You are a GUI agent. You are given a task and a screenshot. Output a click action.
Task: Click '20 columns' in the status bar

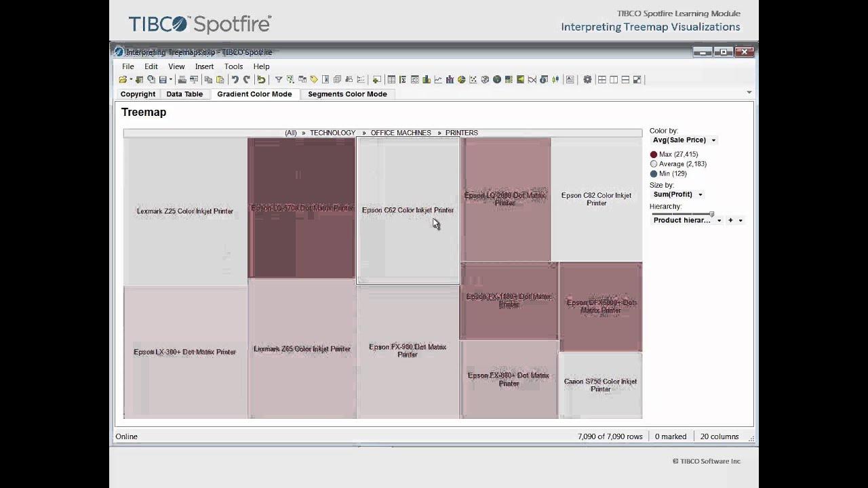click(719, 436)
